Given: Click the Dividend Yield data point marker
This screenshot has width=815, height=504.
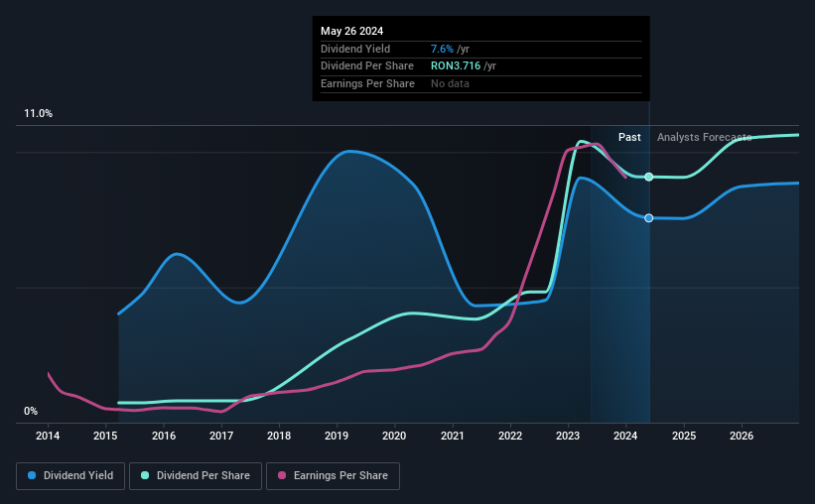Looking at the screenshot, I should coord(648,218).
